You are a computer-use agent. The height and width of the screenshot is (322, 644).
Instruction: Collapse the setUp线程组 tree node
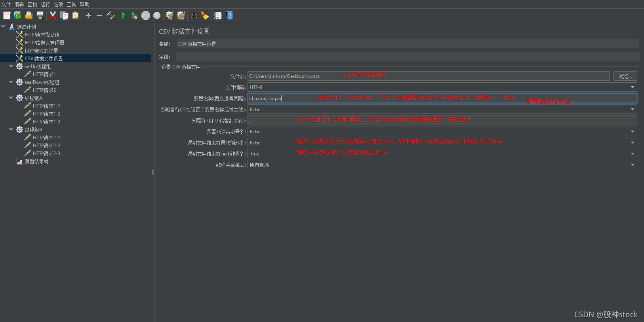pyautogui.click(x=11, y=66)
